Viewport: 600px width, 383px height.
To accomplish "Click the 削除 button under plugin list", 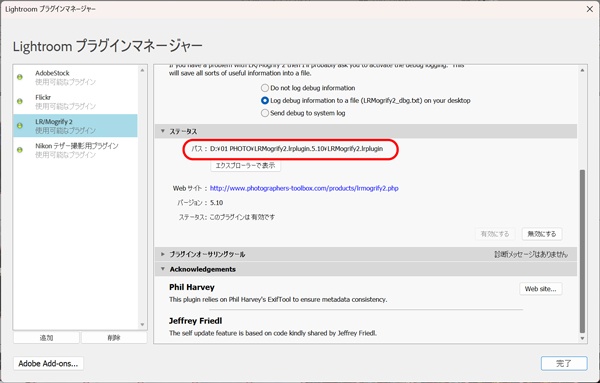I will point(114,338).
